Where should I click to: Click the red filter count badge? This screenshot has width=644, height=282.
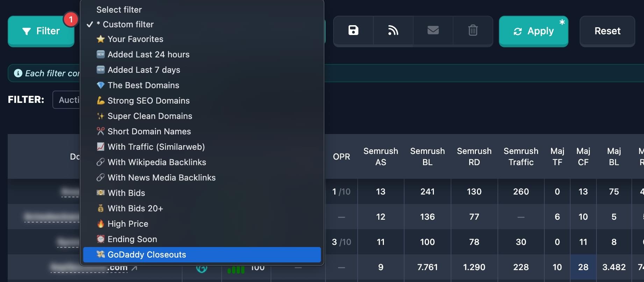(71, 19)
